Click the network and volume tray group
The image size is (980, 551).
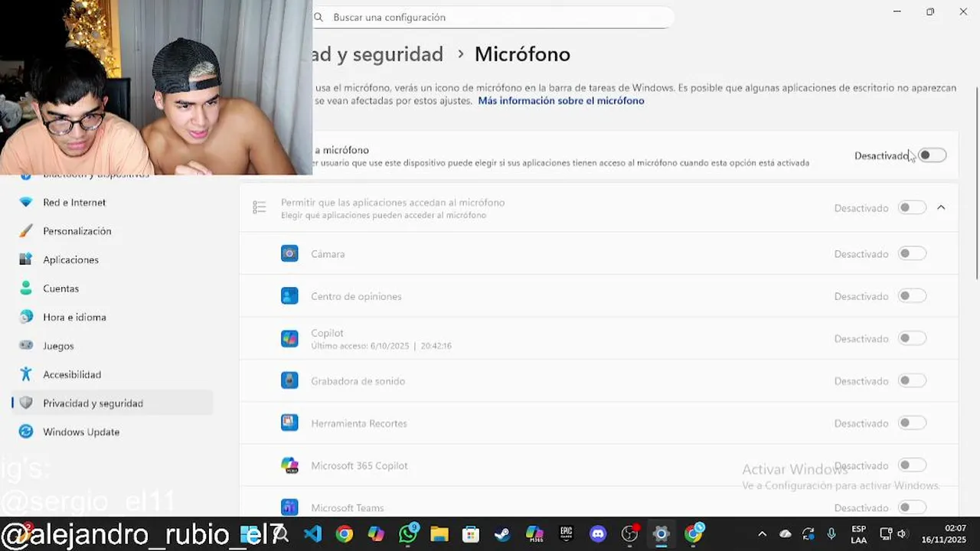[x=893, y=533]
